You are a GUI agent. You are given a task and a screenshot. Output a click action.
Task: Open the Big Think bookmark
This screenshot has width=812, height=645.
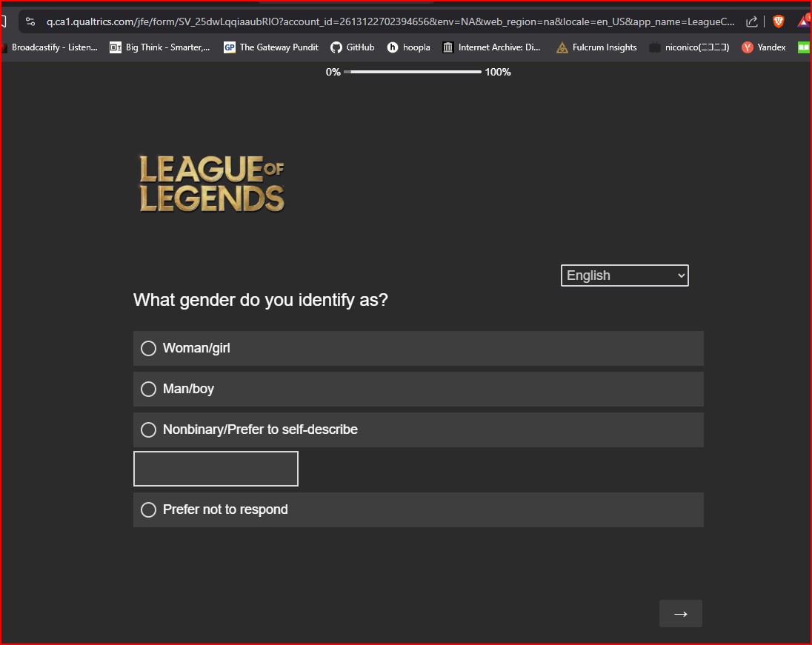(x=160, y=47)
